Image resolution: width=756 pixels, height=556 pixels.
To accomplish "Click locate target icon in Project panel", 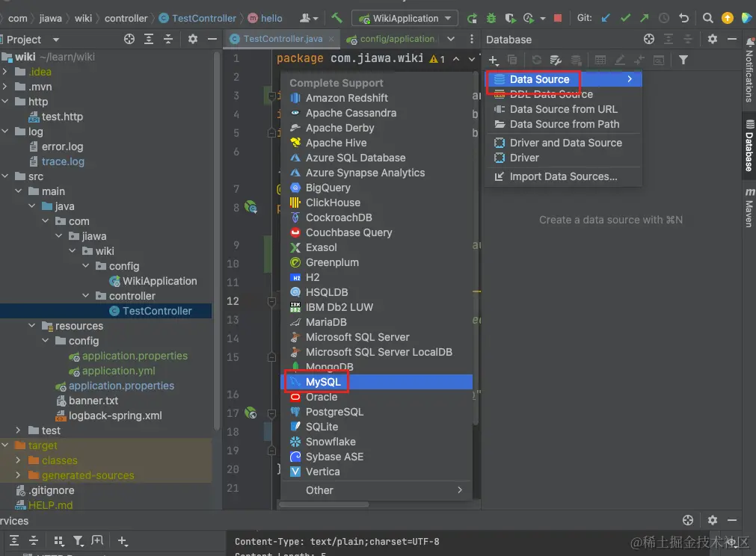I will 129,39.
